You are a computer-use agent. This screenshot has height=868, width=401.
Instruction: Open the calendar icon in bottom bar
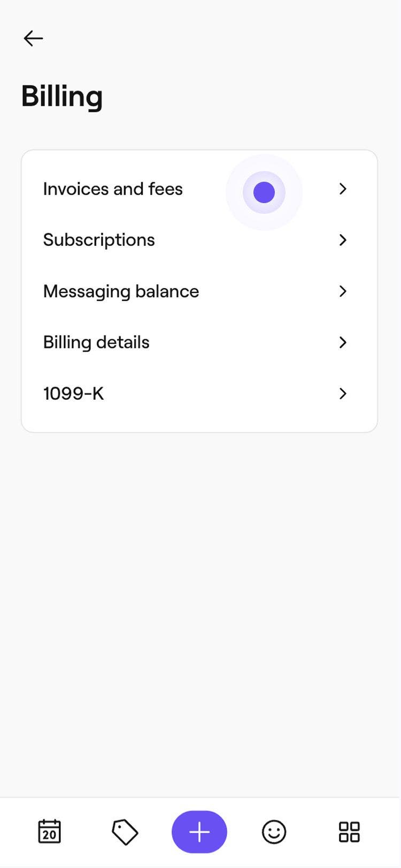(x=50, y=832)
